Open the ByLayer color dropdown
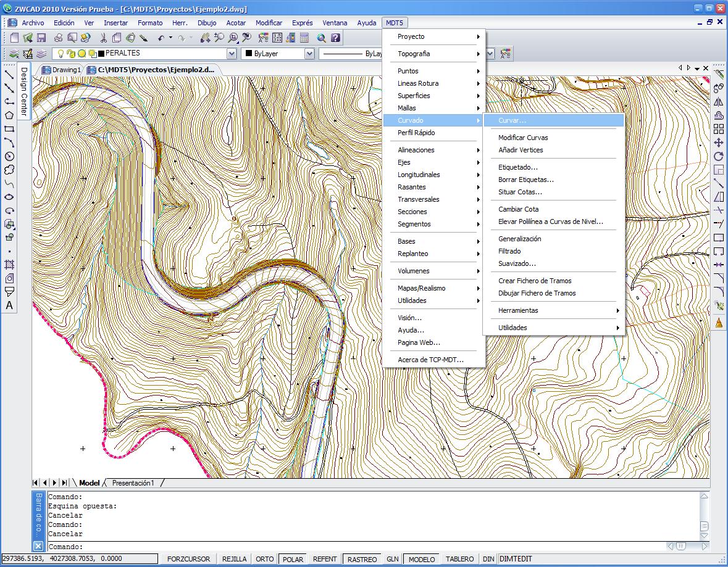 click(x=309, y=54)
